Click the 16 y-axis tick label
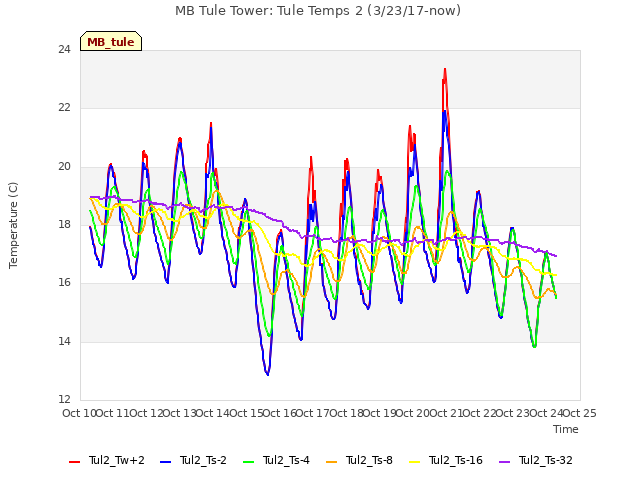This screenshot has width=640, height=480. [64, 282]
